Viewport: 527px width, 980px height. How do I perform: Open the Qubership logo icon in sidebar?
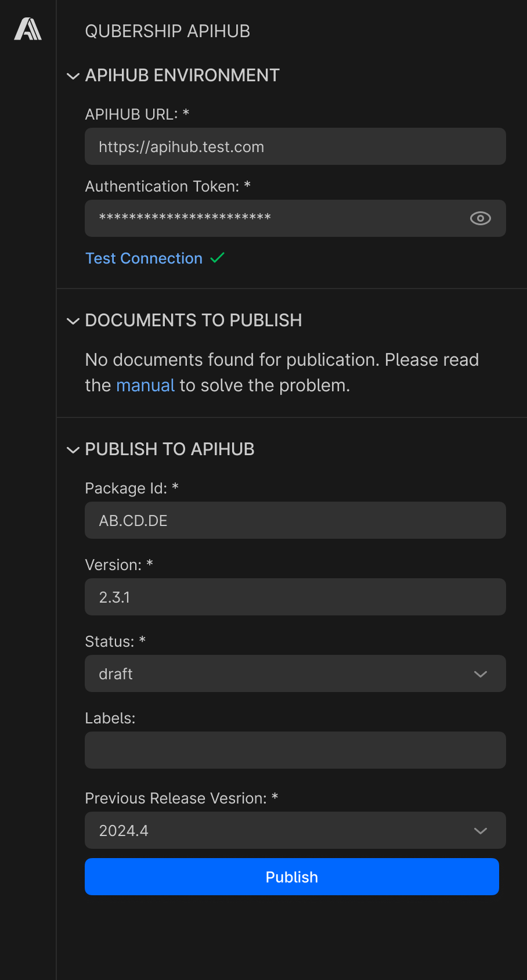28,29
